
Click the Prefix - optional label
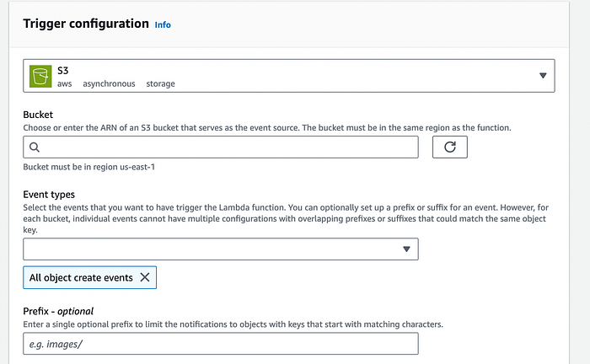[58, 310]
